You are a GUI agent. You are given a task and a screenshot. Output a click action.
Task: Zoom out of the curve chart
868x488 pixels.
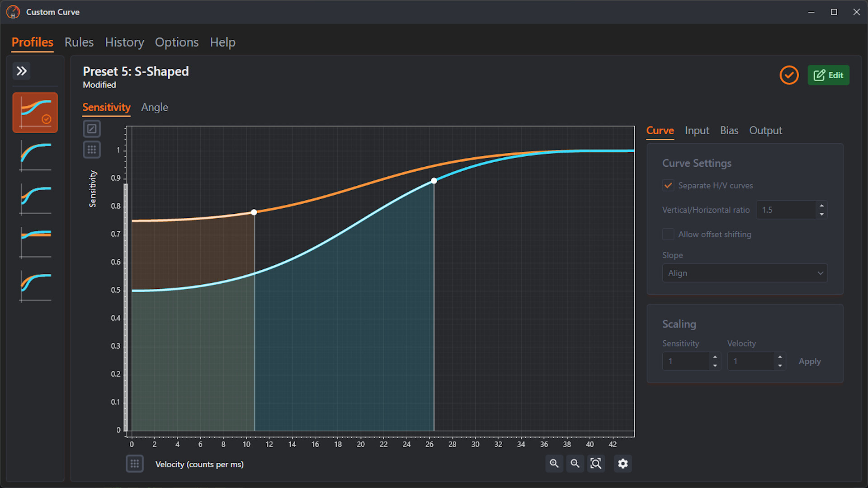pyautogui.click(x=575, y=463)
